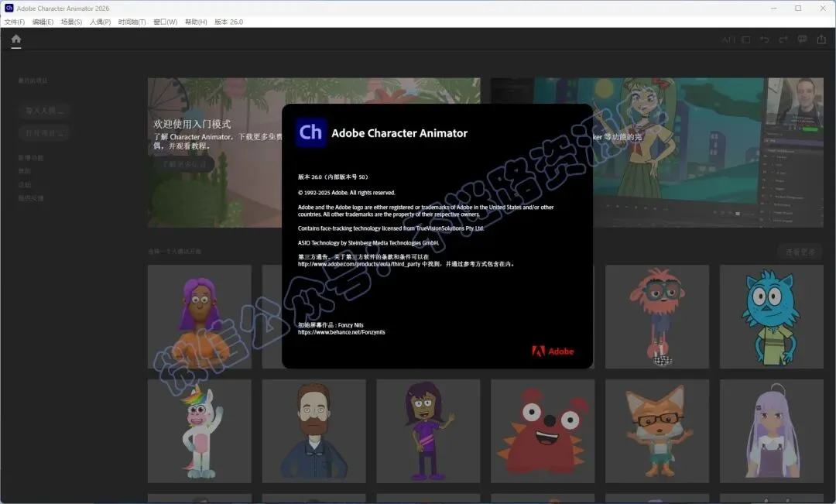This screenshot has height=504, width=836.
Task: Select the red bearded glasses puppet thumbnail
Action: coord(657,317)
